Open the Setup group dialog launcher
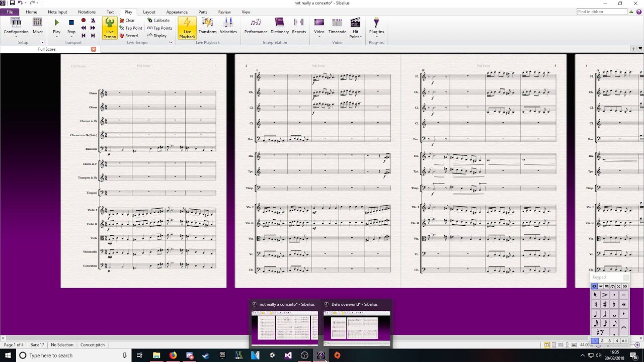This screenshot has width=644, height=362. [42, 42]
